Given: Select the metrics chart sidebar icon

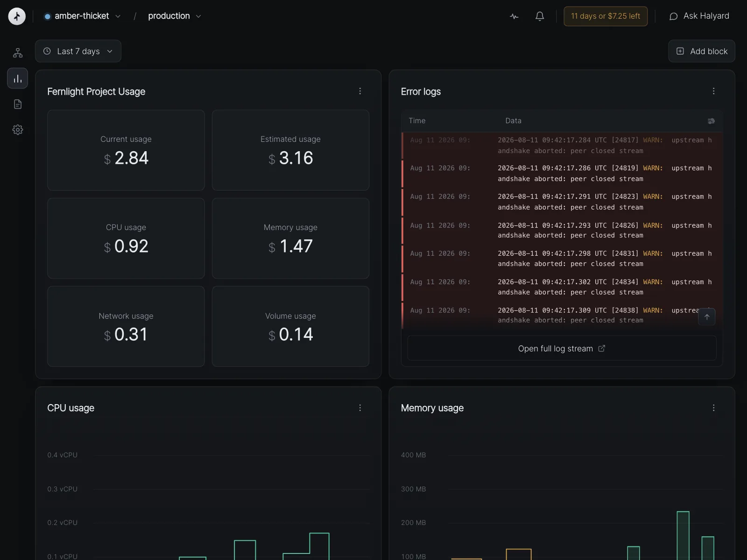Looking at the screenshot, I should (x=18, y=78).
